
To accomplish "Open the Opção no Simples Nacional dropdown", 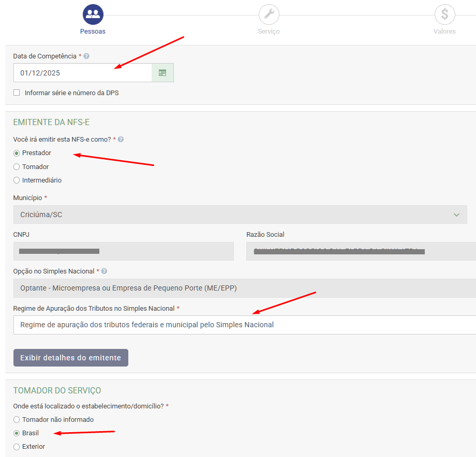I will pos(243,288).
